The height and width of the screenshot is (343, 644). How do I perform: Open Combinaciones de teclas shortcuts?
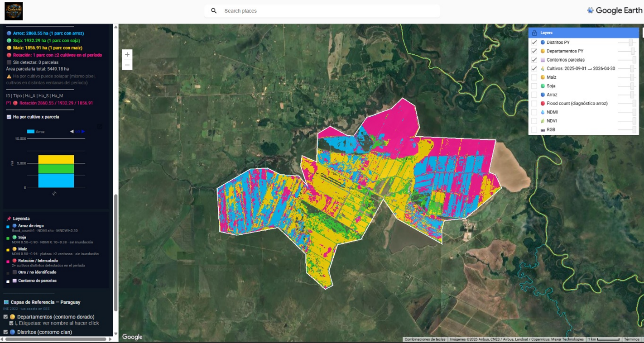424,339
